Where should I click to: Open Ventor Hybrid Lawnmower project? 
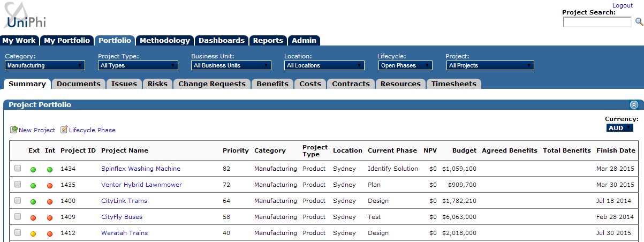(x=142, y=185)
